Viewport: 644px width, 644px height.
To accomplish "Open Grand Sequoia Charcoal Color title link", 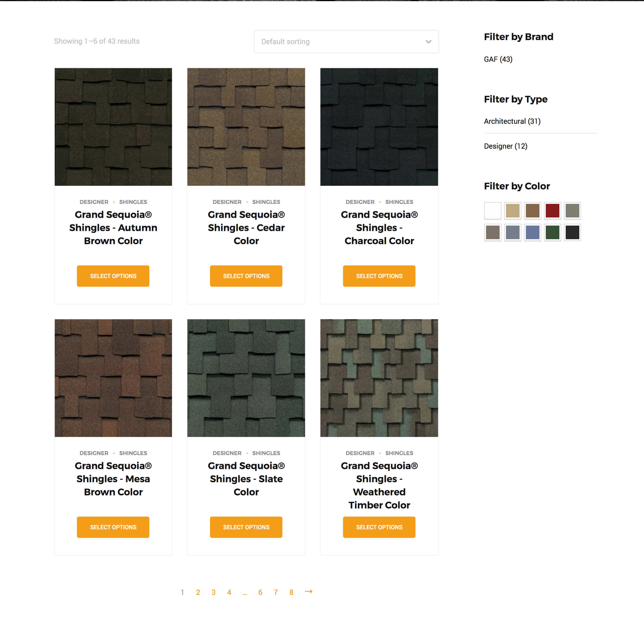I will tap(379, 228).
